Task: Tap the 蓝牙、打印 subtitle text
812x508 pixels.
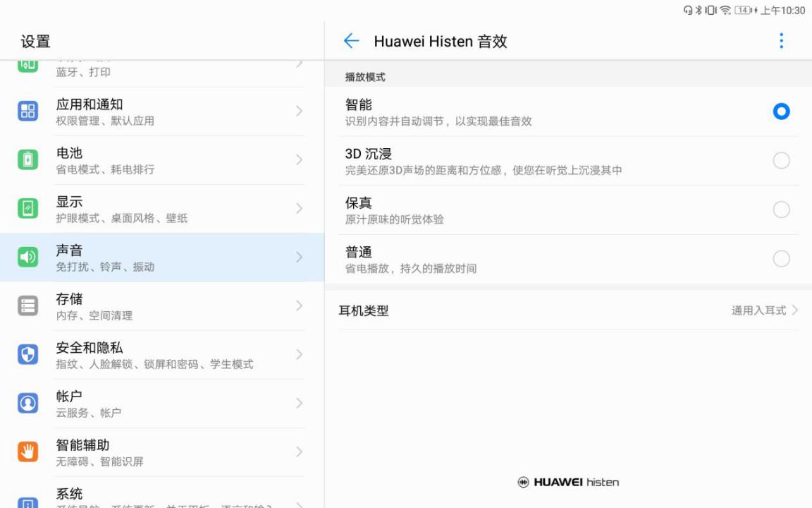Action: (x=83, y=72)
